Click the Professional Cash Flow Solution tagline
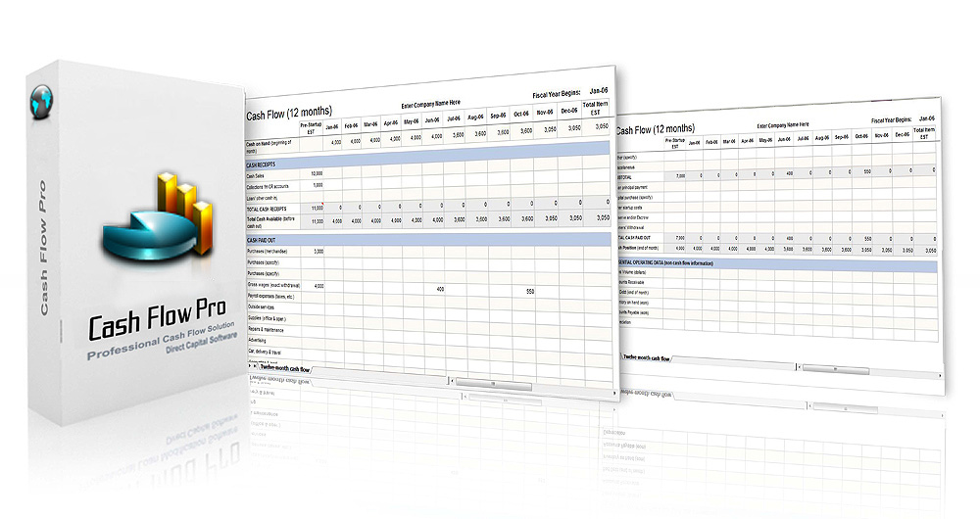The width and height of the screenshot is (980, 519). pos(161,341)
